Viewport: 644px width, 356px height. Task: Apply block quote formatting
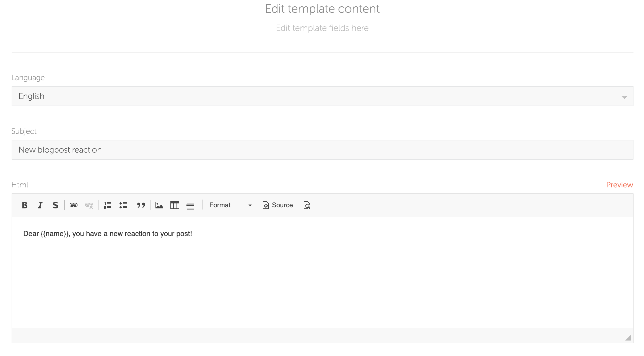[141, 205]
